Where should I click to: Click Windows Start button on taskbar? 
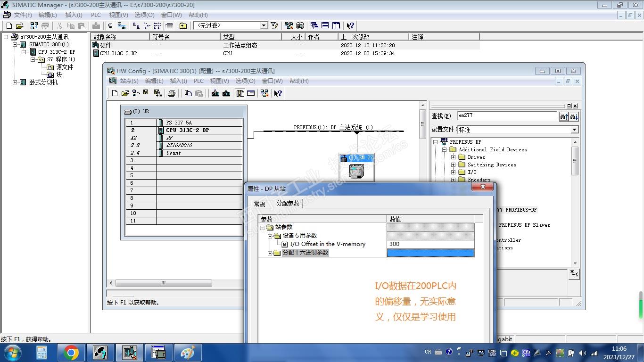(x=12, y=353)
